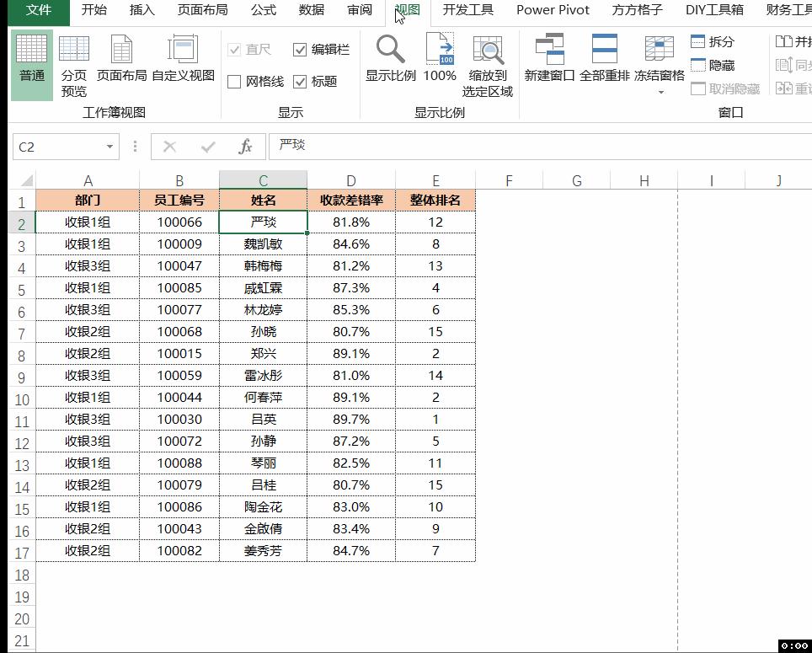The image size is (812, 653).
Task: Switch to 页面布局 ribbon tab
Action: [202, 10]
